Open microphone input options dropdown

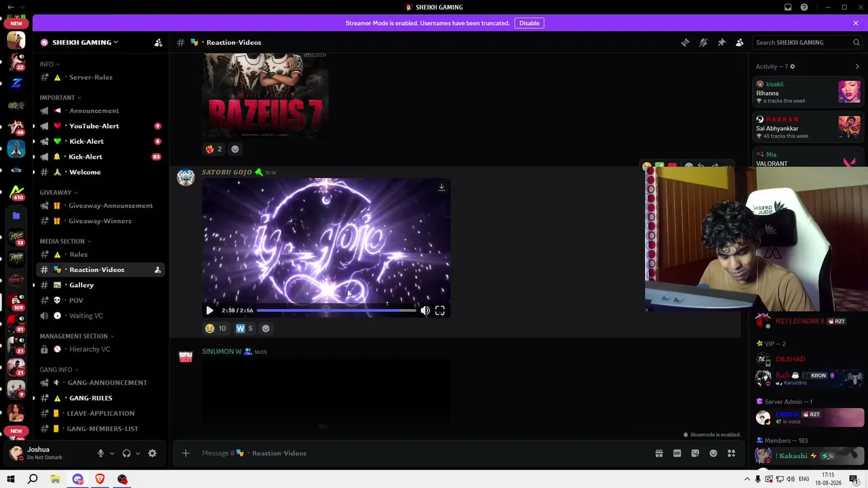tap(112, 453)
